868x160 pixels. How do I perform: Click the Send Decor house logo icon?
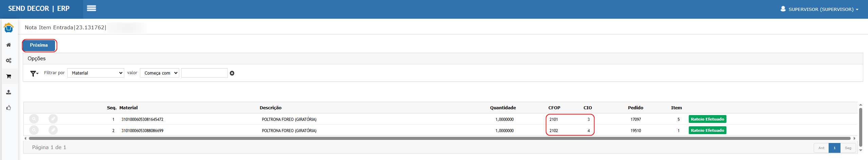[9, 28]
